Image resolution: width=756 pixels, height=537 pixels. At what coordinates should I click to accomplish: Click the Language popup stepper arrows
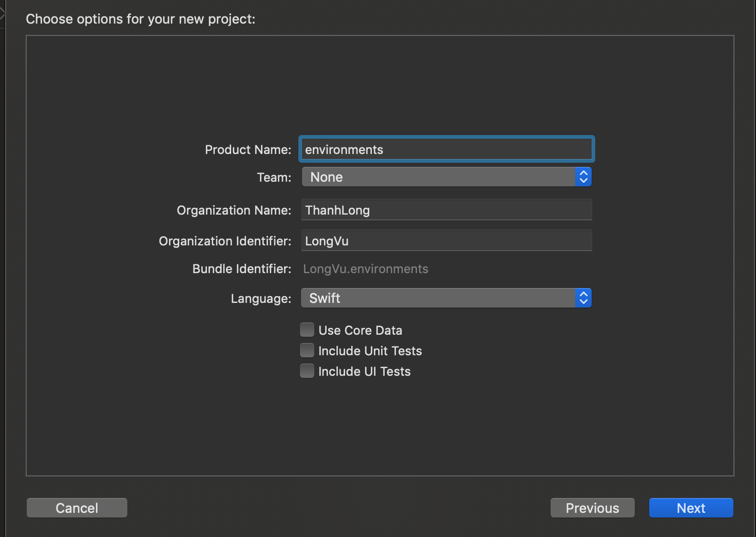pyautogui.click(x=583, y=298)
